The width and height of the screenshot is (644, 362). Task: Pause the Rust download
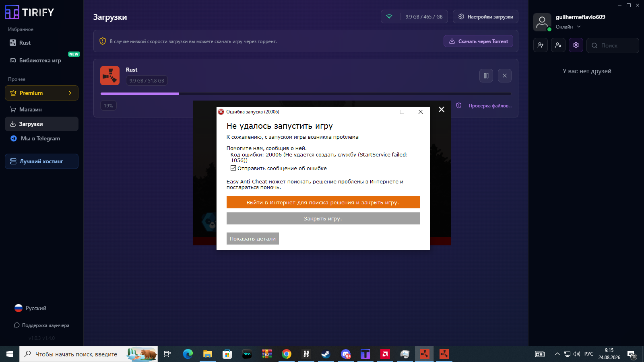point(486,76)
